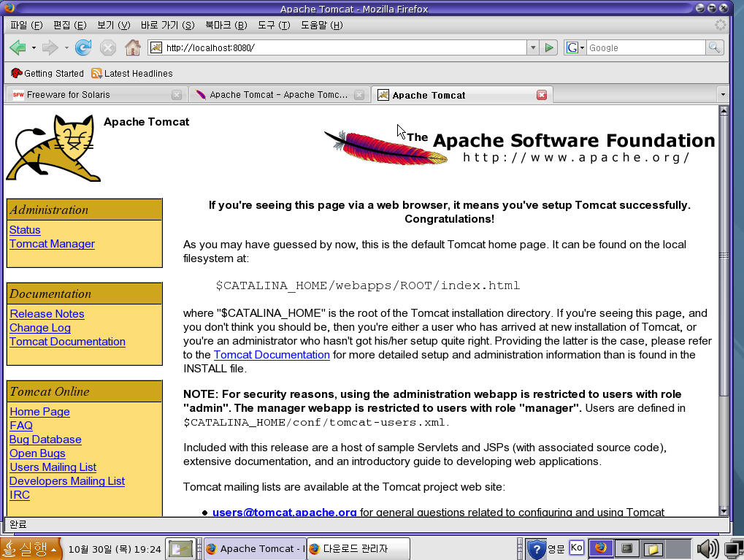744x560 pixels.
Task: Click the 영문 input mode indicator
Action: click(556, 549)
